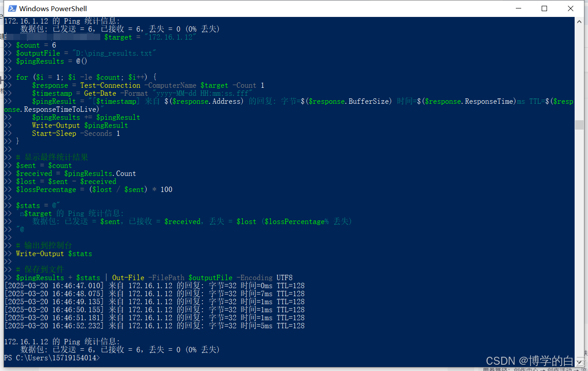Click the ping result at 16:46:51.181

tap(154, 318)
